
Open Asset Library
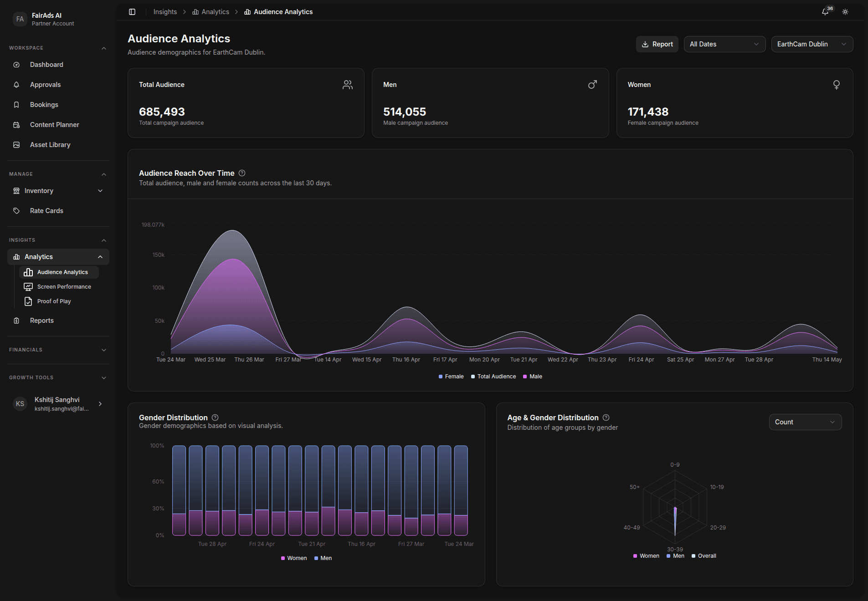tap(58, 145)
